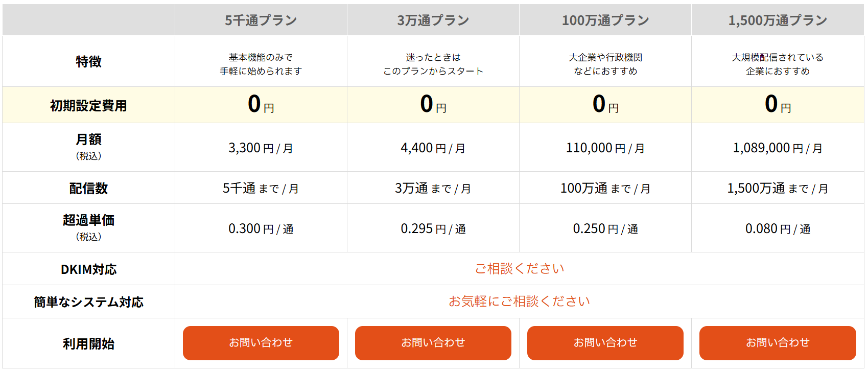Screen dimensions: 868x371
Task: Click お問い合わせ button for 5千通プラン
Action: (261, 343)
